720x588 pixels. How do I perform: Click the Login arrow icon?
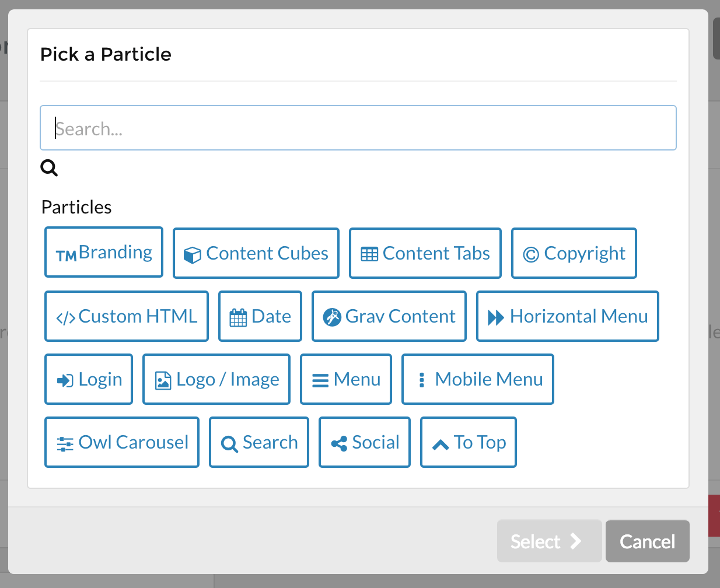point(65,380)
